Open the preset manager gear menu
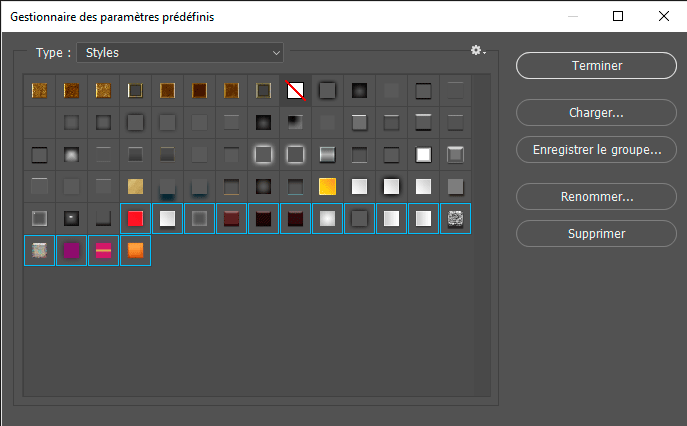The width and height of the screenshot is (687, 426). pyautogui.click(x=477, y=51)
